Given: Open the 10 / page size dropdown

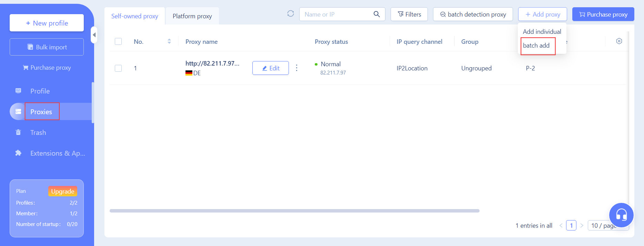Looking at the screenshot, I should pos(603,226).
